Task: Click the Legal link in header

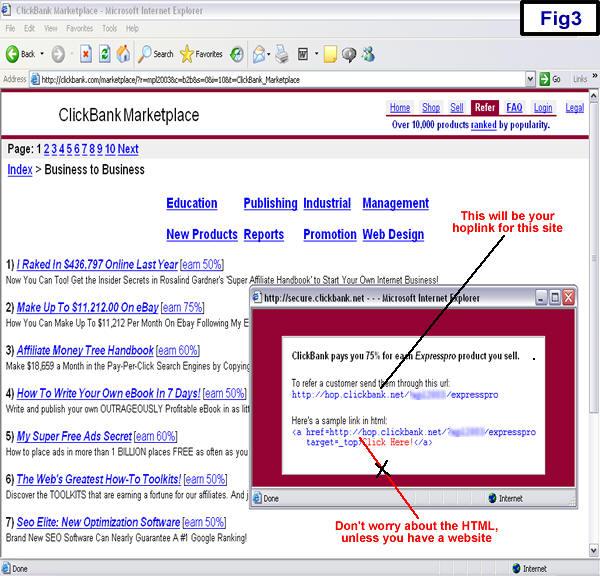Action: click(x=575, y=108)
